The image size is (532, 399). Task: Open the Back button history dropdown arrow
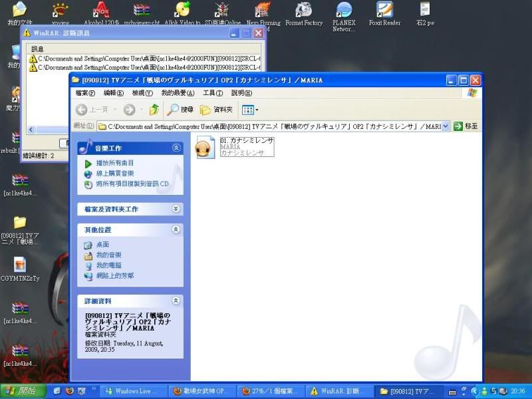click(x=115, y=110)
